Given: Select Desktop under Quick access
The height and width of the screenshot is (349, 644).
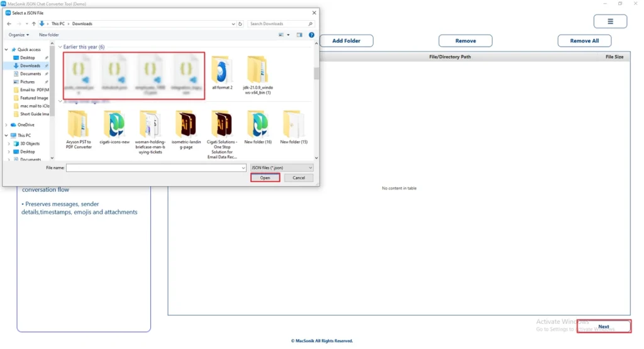Looking at the screenshot, I should point(28,58).
